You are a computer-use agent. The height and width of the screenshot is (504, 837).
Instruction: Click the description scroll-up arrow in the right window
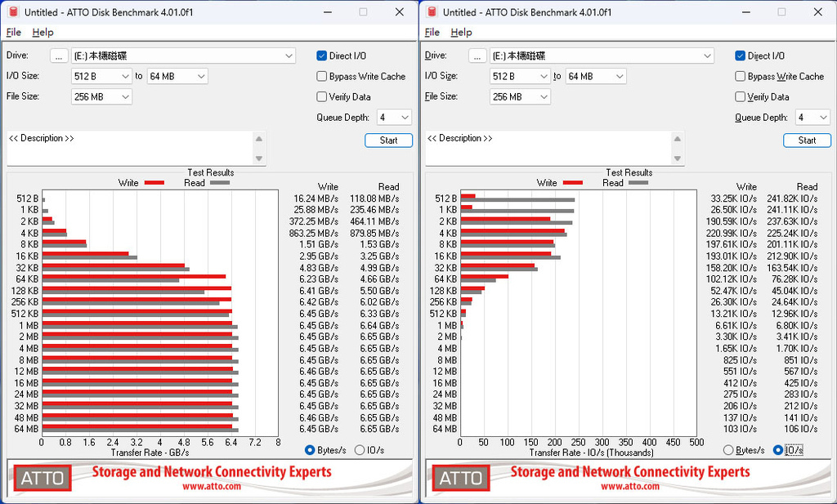(678, 139)
